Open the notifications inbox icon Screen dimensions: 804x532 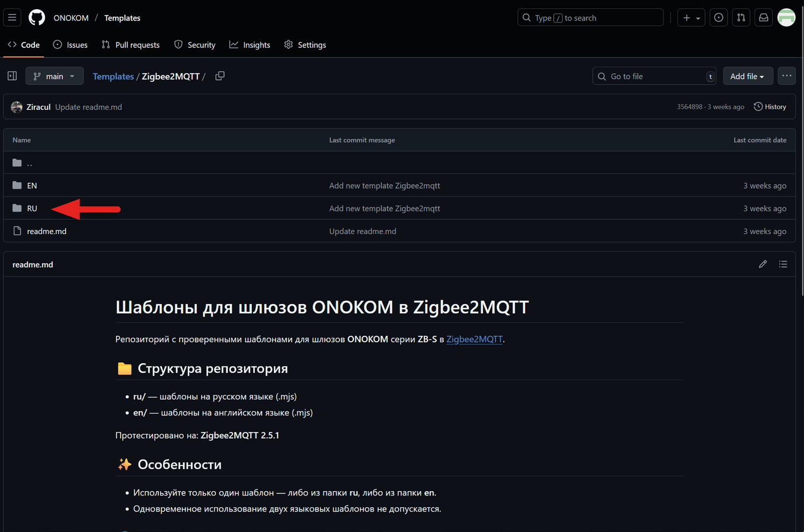coord(763,18)
